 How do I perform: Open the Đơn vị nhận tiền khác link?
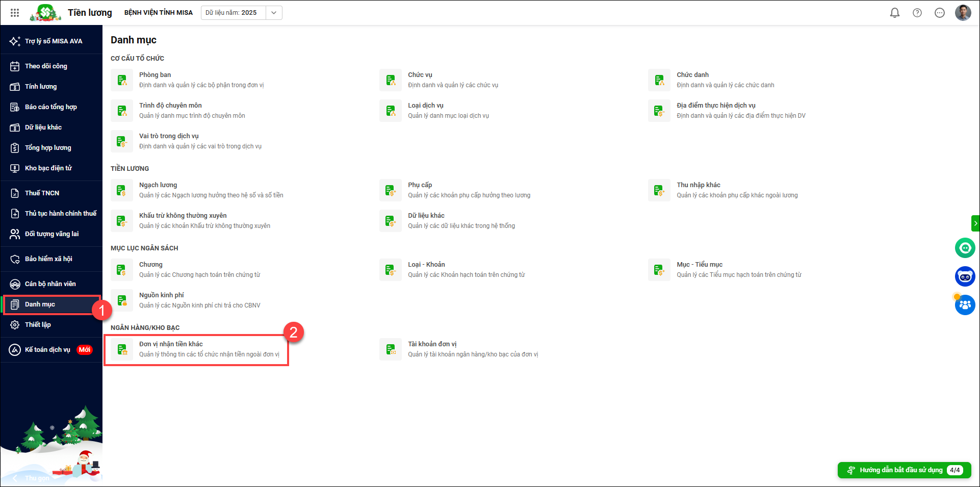click(x=171, y=344)
